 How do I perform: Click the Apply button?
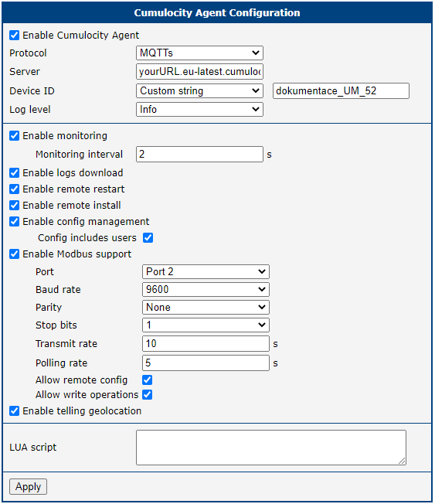tap(29, 487)
